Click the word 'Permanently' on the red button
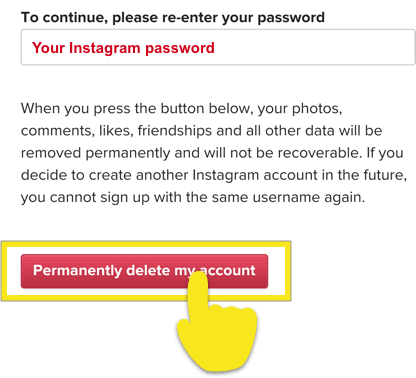The image size is (416, 378). [x=77, y=271]
